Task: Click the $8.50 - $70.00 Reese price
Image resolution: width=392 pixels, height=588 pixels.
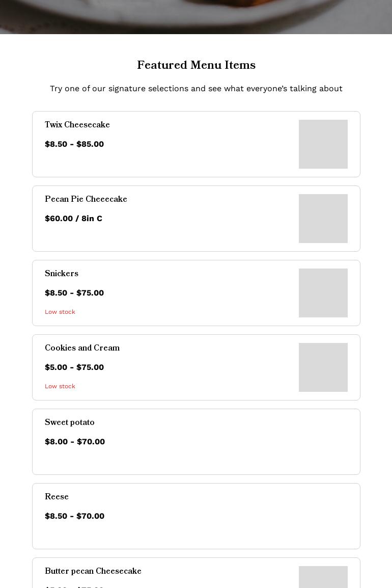Action: pyautogui.click(x=74, y=516)
